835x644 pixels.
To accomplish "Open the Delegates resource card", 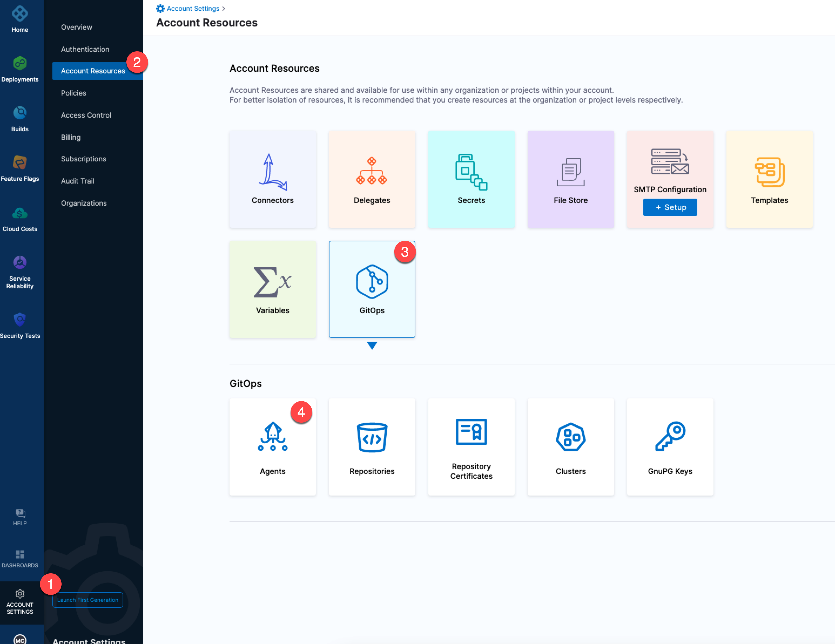I will pos(372,179).
